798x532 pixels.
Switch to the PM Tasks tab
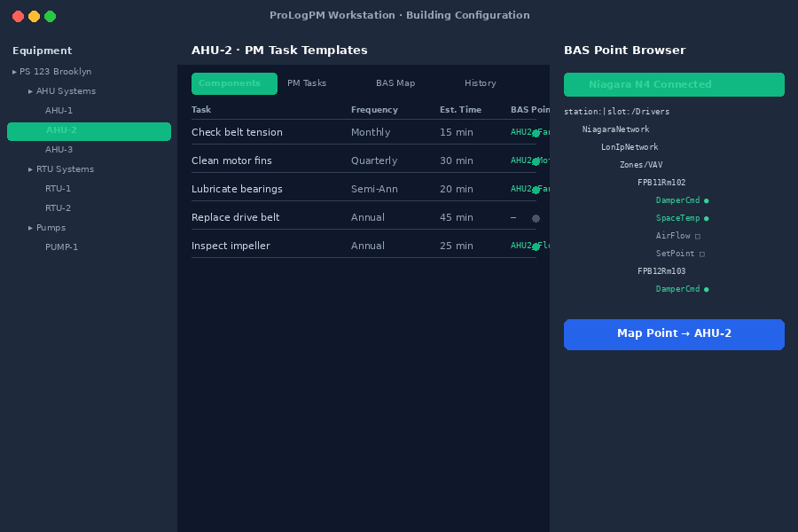coord(307,82)
